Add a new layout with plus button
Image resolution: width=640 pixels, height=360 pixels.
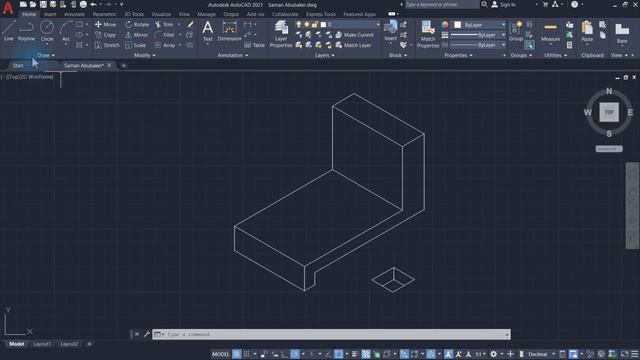89,344
